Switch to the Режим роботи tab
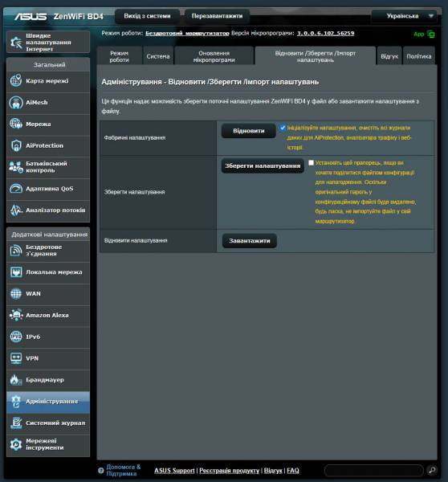 click(x=119, y=56)
